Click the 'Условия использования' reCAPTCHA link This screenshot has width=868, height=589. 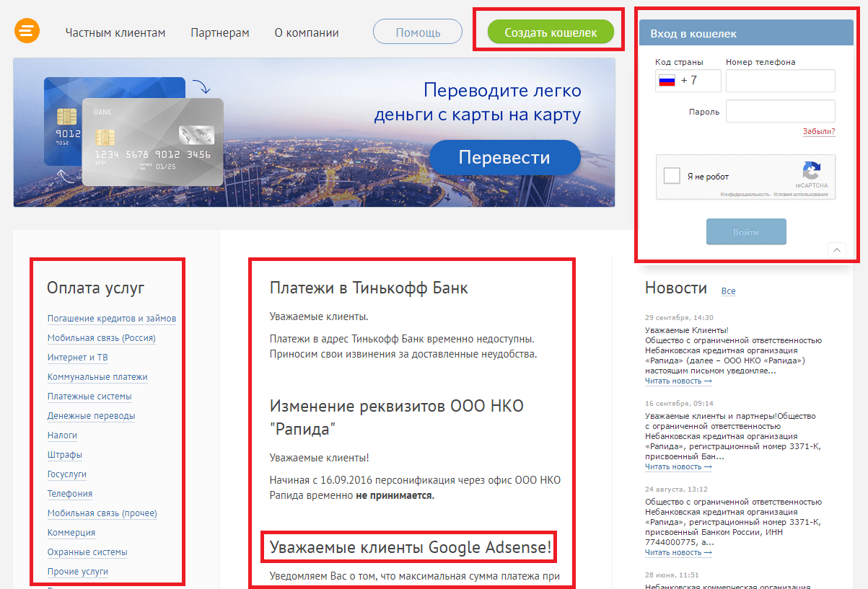tap(800, 195)
